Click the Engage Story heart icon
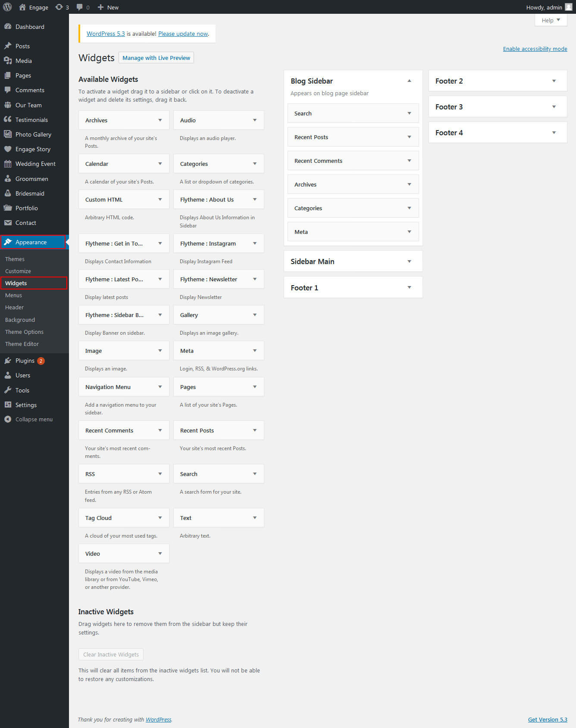The image size is (576, 728). tap(8, 149)
